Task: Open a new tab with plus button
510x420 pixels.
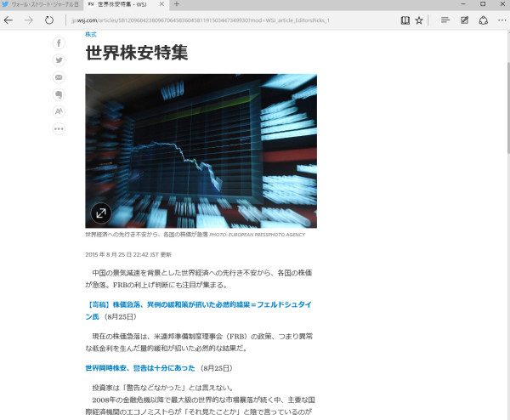Action: [176, 4]
